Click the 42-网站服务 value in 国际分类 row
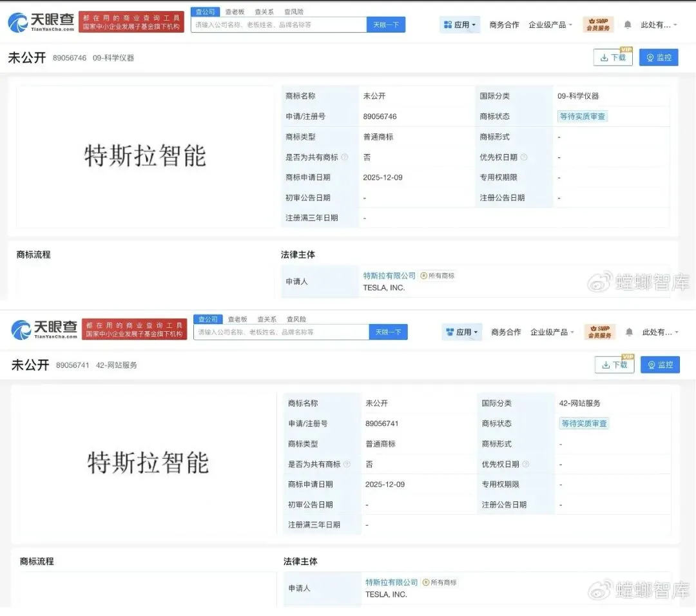The height and width of the screenshot is (616, 696). pos(580,403)
